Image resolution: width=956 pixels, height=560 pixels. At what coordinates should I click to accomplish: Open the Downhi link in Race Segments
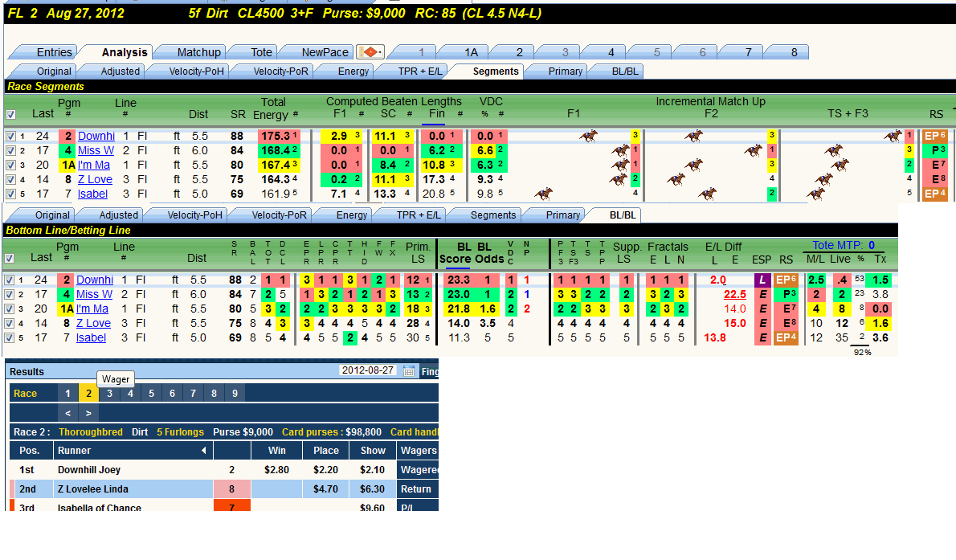click(96, 136)
